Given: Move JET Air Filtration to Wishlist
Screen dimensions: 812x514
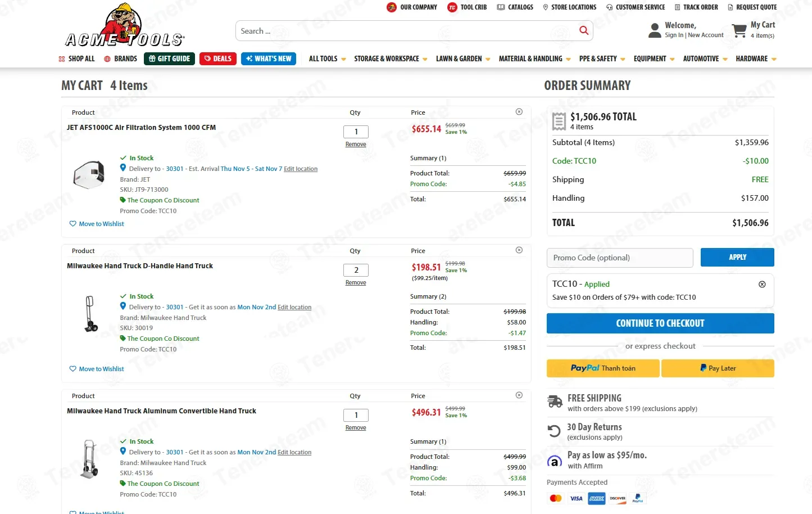Looking at the screenshot, I should pyautogui.click(x=97, y=224).
